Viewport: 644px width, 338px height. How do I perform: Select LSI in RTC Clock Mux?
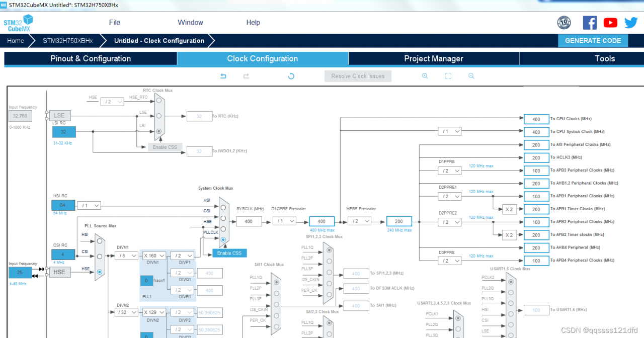pos(159,131)
